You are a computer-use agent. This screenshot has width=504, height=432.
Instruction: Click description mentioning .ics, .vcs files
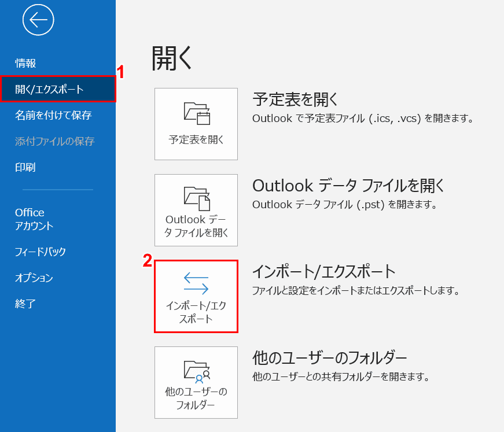[x=363, y=118]
